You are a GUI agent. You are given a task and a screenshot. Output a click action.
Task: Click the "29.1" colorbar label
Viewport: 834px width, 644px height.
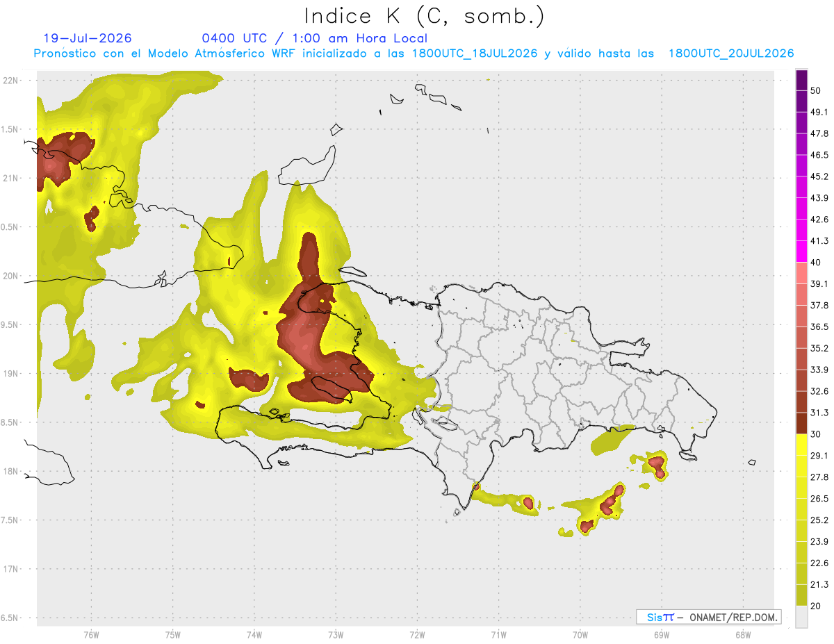(820, 456)
